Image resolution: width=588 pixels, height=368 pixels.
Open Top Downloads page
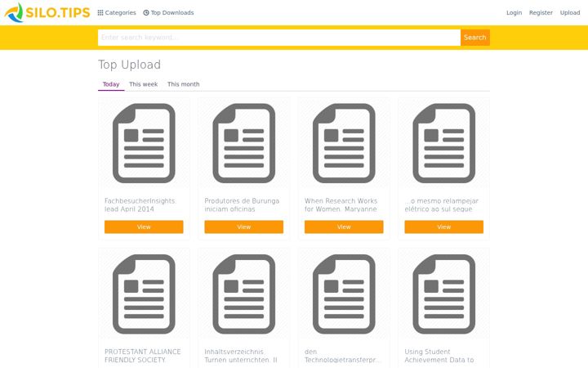tap(168, 12)
